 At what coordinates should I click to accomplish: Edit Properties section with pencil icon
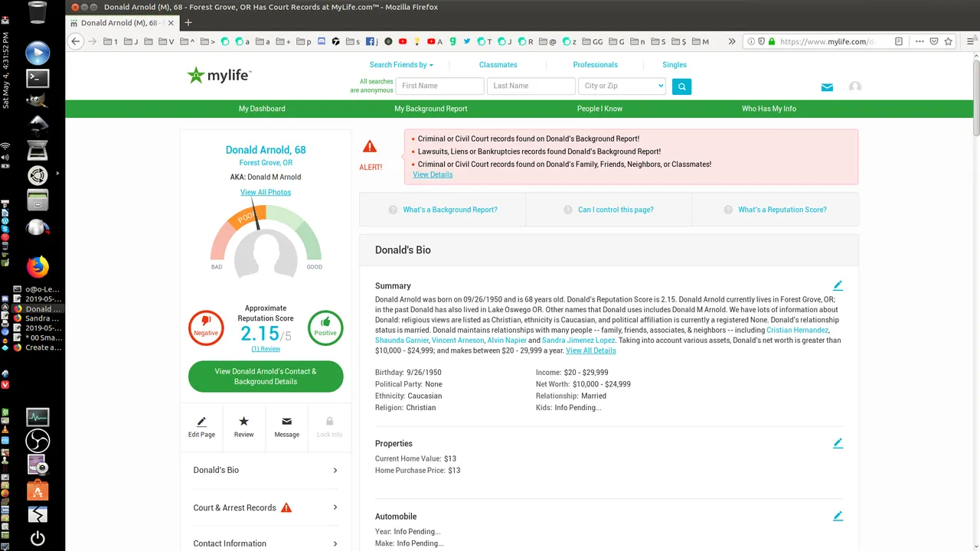(x=838, y=443)
